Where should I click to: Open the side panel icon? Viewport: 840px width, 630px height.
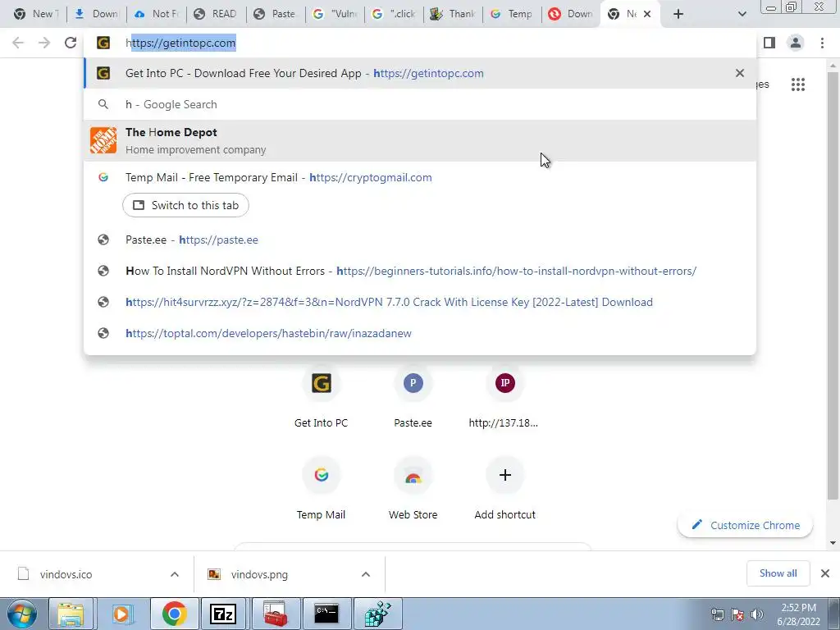(x=769, y=43)
